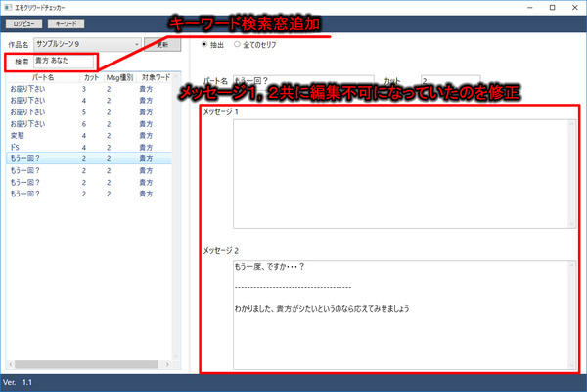Click the 更新 button

coord(162,45)
